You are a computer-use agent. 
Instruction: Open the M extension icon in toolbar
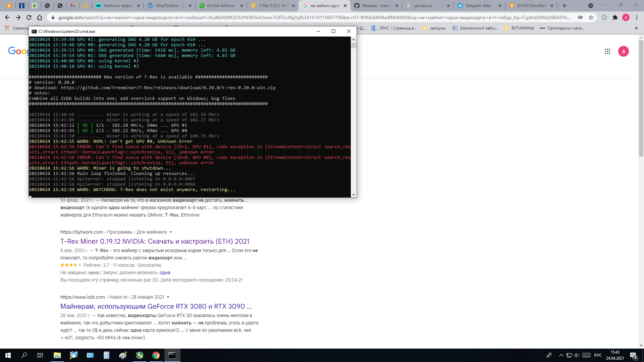604,17
